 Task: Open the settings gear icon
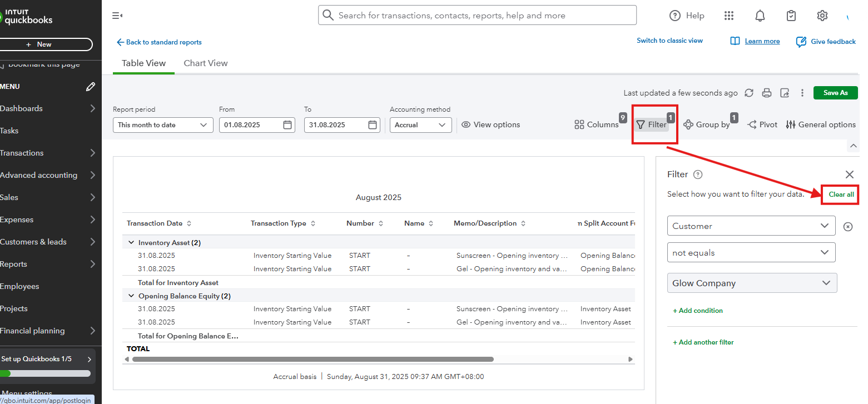pos(822,16)
